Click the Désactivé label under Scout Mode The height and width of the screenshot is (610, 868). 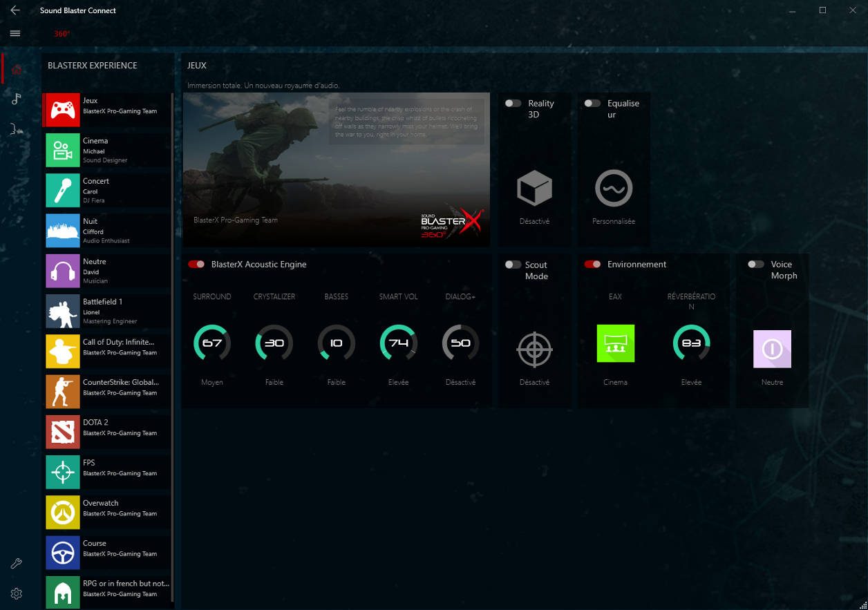tap(535, 382)
